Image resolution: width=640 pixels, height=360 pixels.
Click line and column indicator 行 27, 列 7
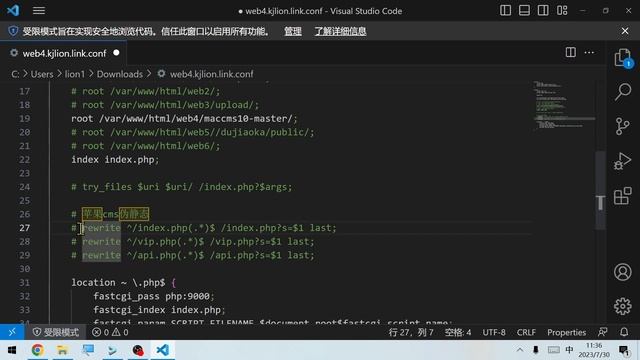411,332
